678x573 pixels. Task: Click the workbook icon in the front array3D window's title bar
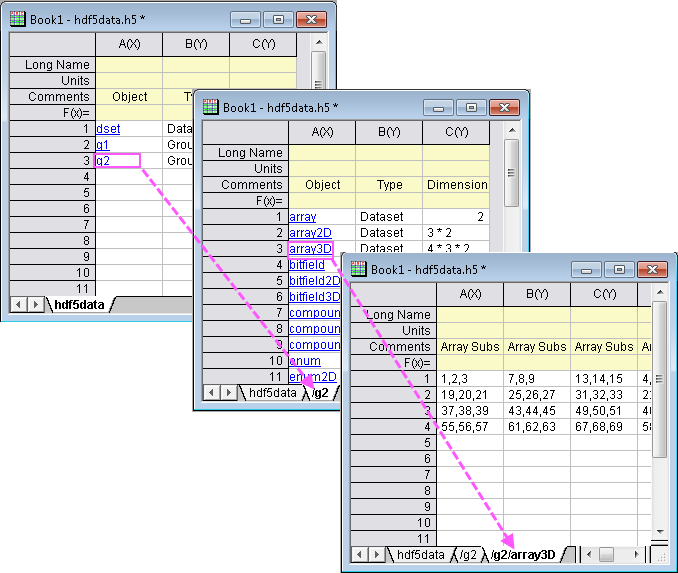(x=357, y=269)
